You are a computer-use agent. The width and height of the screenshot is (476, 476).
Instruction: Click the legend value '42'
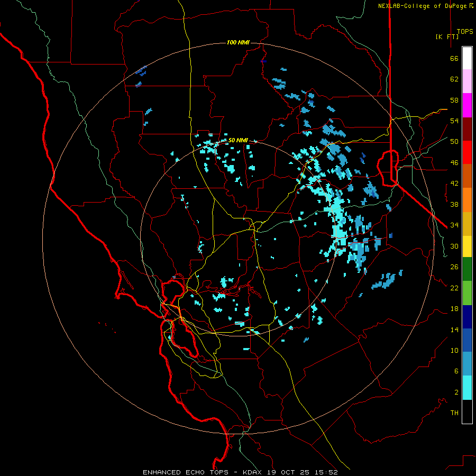coord(454,184)
